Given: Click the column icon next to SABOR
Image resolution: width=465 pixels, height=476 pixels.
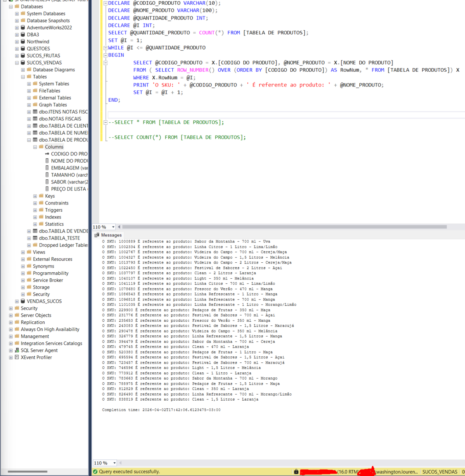Looking at the screenshot, I should [x=47, y=182].
